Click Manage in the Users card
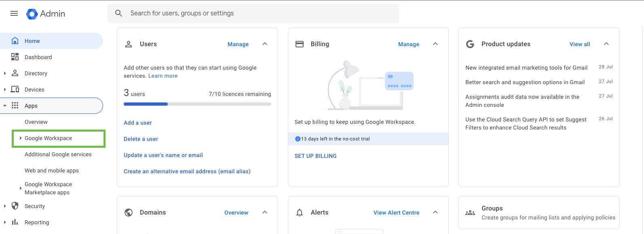 click(238, 44)
